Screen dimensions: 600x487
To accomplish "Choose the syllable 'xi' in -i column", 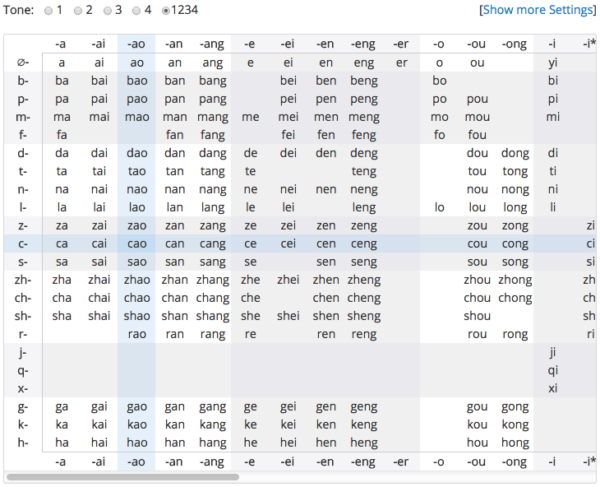I will (x=553, y=388).
